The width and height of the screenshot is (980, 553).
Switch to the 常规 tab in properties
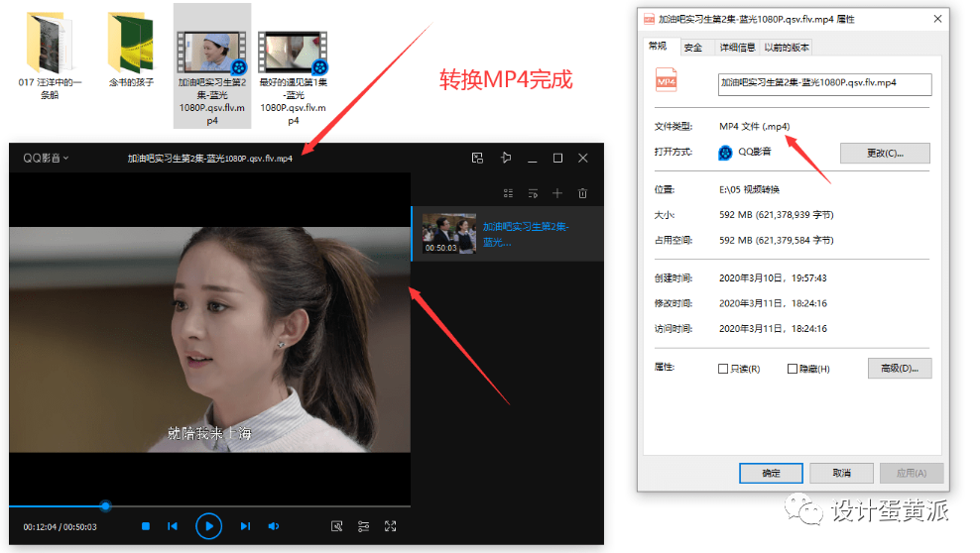[658, 47]
